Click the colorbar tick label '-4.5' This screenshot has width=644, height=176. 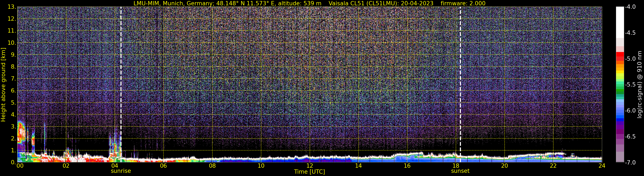pyautogui.click(x=630, y=33)
